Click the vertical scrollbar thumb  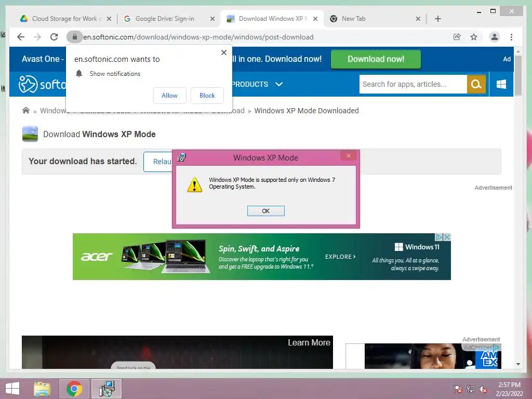[518, 75]
